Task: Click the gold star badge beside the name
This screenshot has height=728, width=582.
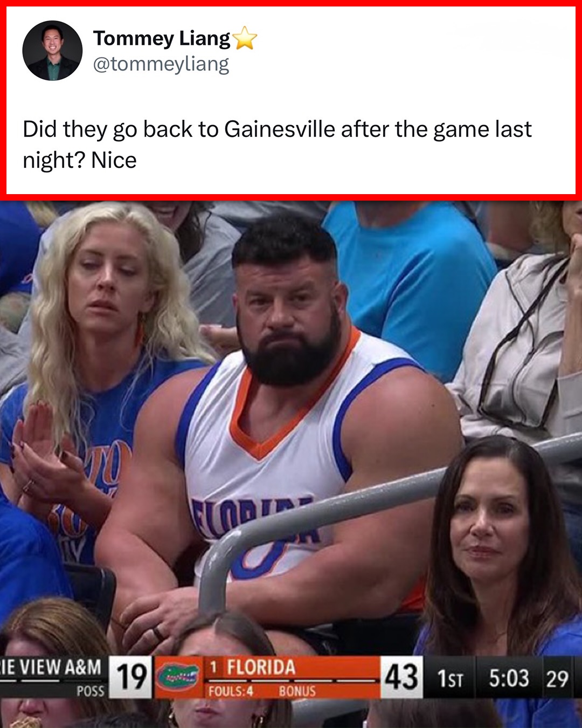Action: coord(244,38)
